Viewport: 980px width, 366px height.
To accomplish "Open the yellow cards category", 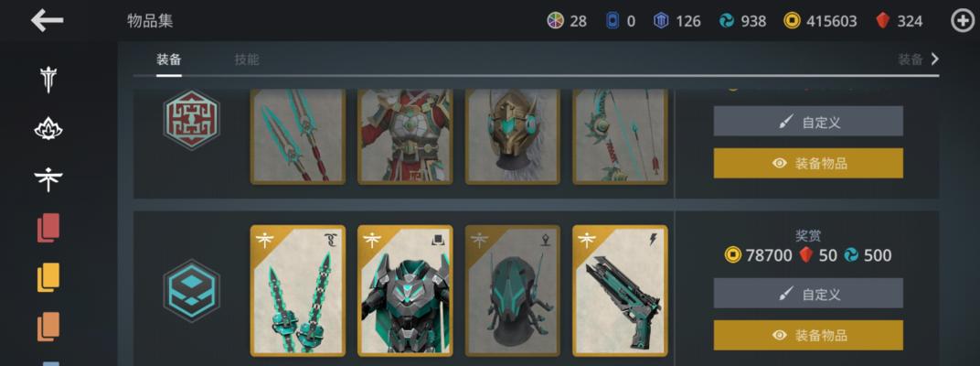I will (48, 277).
